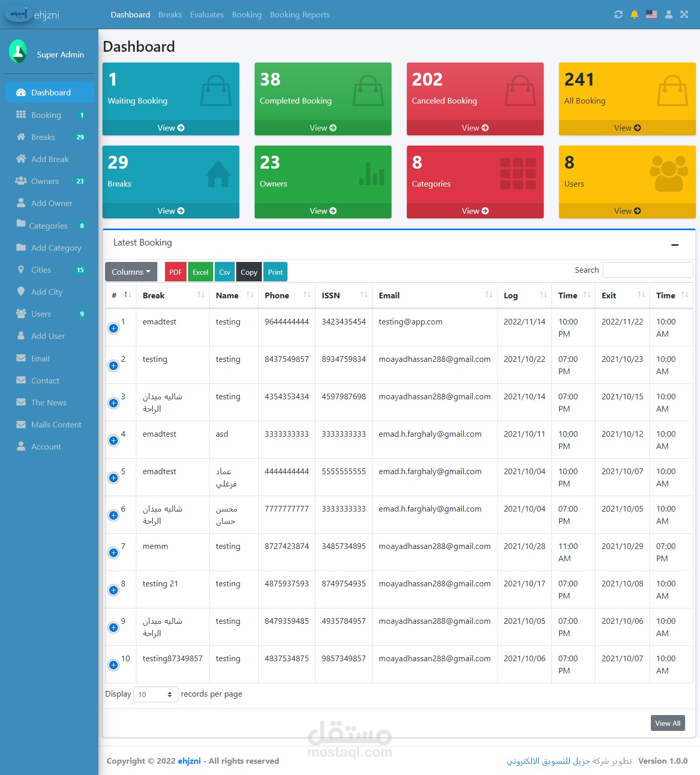
Task: Sort table by Break column
Action: [172, 295]
